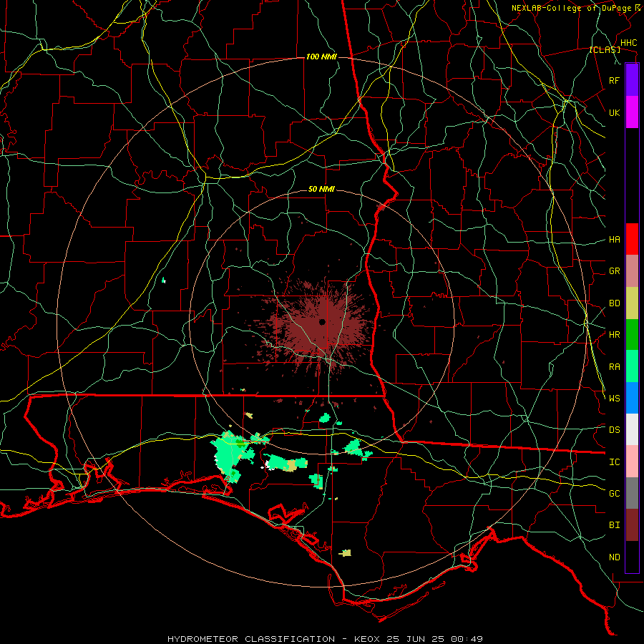Click the DS legend label

(x=614, y=429)
